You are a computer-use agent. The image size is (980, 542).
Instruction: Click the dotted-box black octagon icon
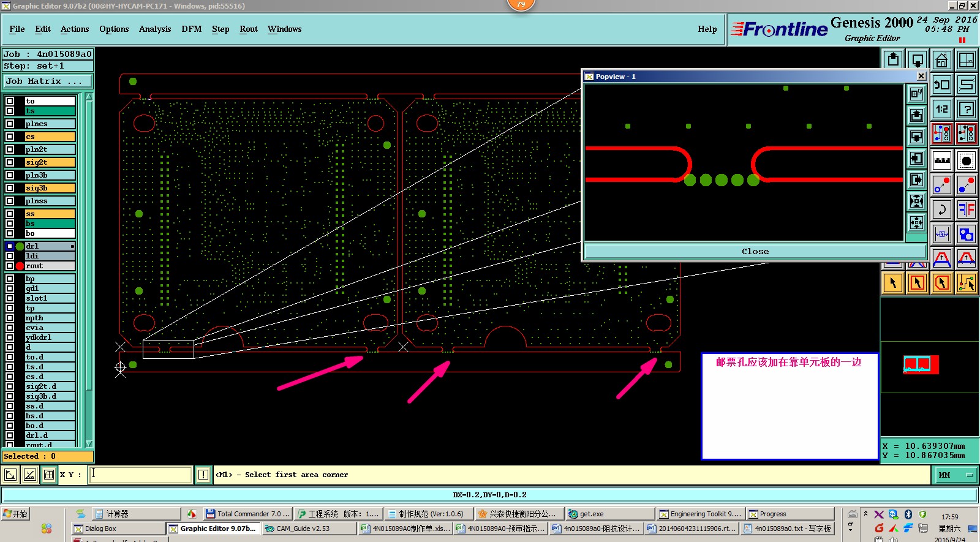967,160
